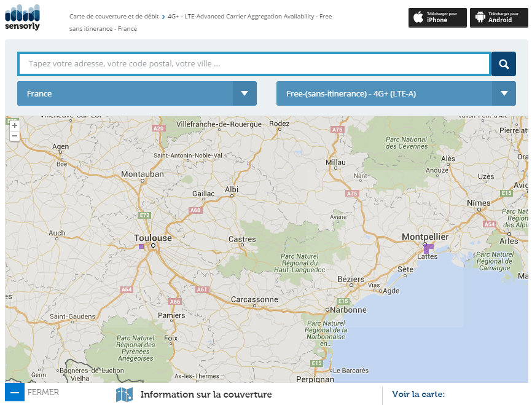This screenshot has width=532, height=405.
Task: Click the magnifying glass search button
Action: (x=504, y=64)
